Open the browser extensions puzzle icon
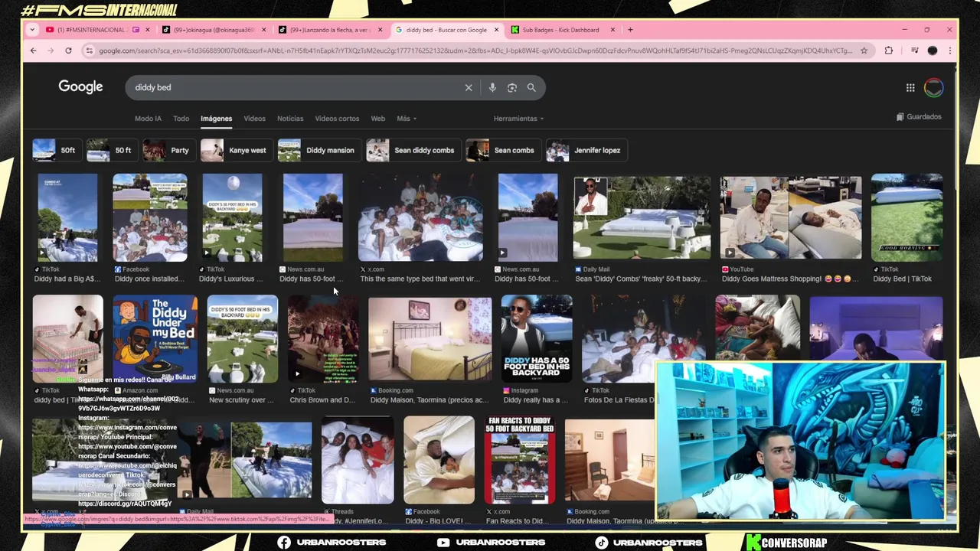The width and height of the screenshot is (980, 551). coord(889,51)
